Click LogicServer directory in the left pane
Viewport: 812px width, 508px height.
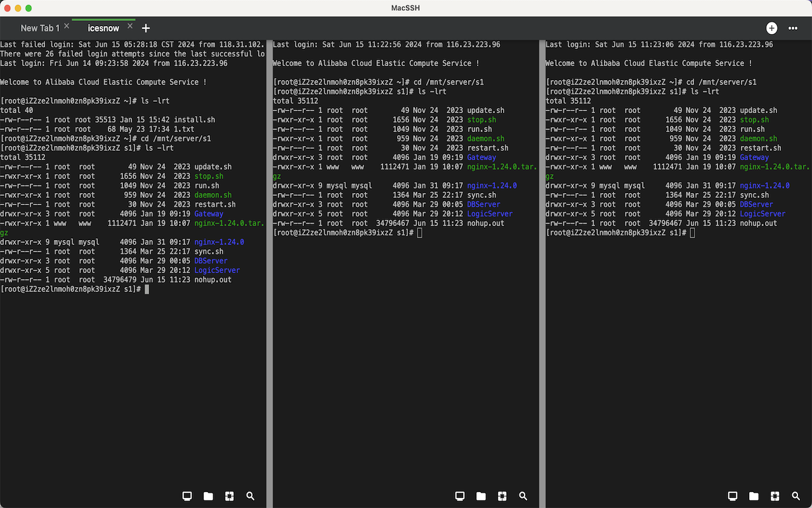(x=217, y=270)
